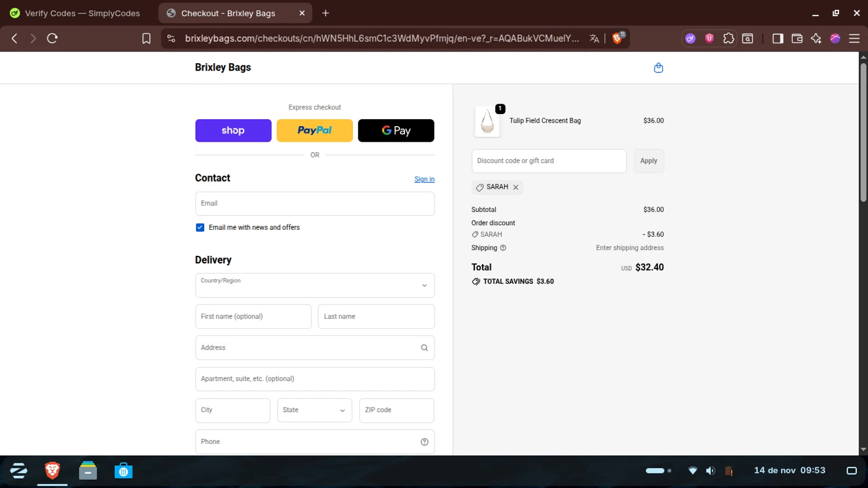Click the phone help question icon

(x=424, y=442)
